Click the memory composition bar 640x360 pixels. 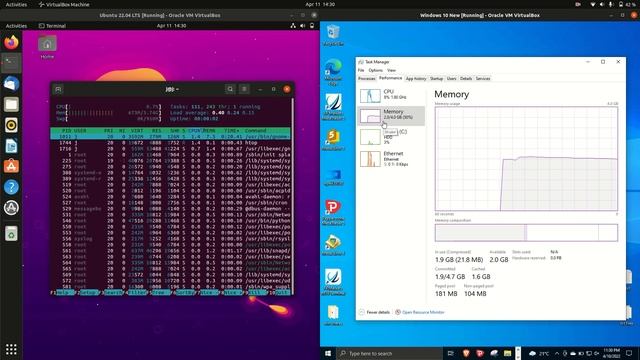(526, 233)
